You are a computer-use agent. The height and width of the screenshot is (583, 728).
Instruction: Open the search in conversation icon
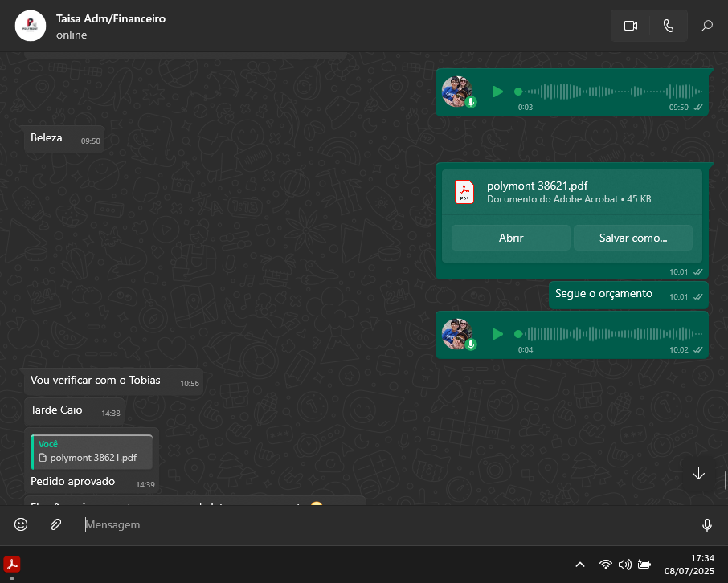[707, 26]
